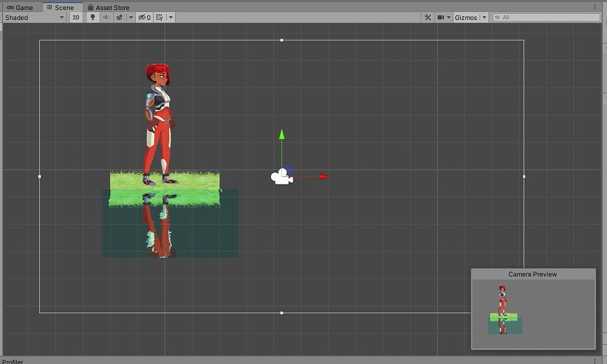Click the hidden objects visibility icon
Viewport: 607px width, 364px height.
[x=143, y=17]
